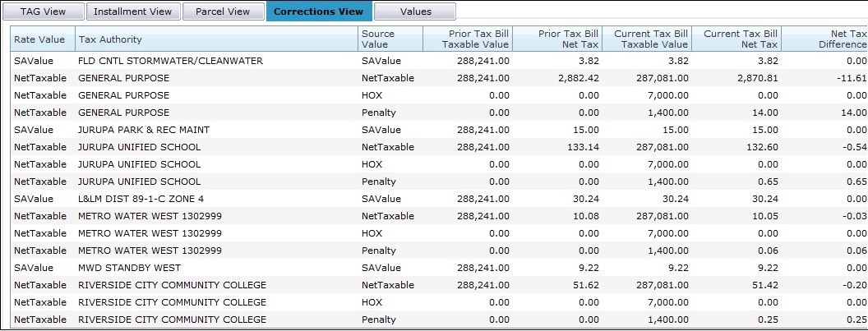
Task: Click 3.82 prior net tax value
Action: (x=589, y=61)
